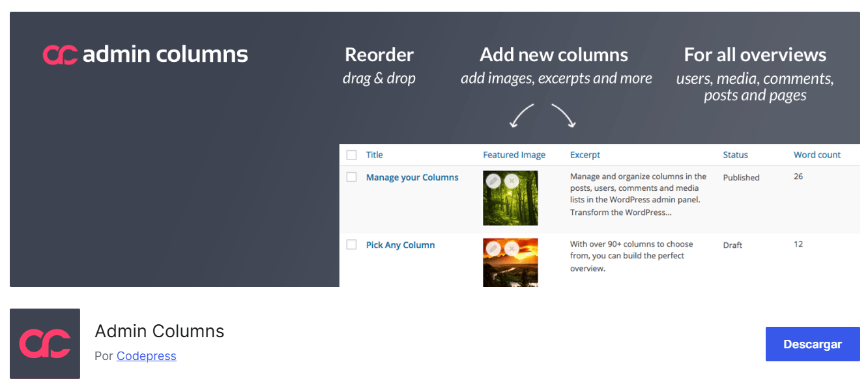Select the Excerpt column header
Image resolution: width=868 pixels, height=388 pixels.
(585, 155)
